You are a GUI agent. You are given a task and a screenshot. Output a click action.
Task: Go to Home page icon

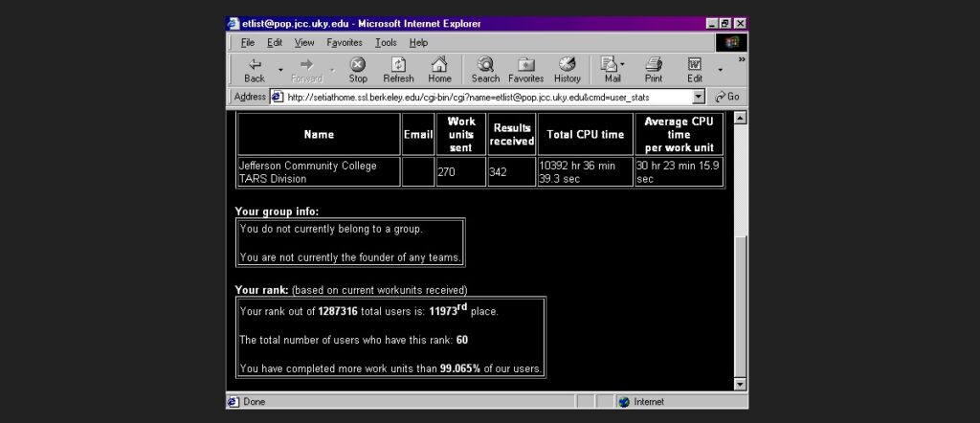[439, 70]
